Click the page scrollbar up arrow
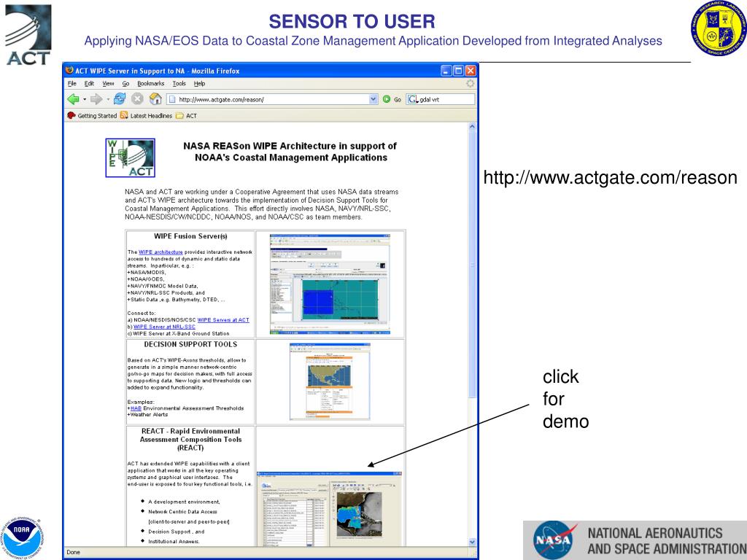747x560 pixels. pos(472,127)
